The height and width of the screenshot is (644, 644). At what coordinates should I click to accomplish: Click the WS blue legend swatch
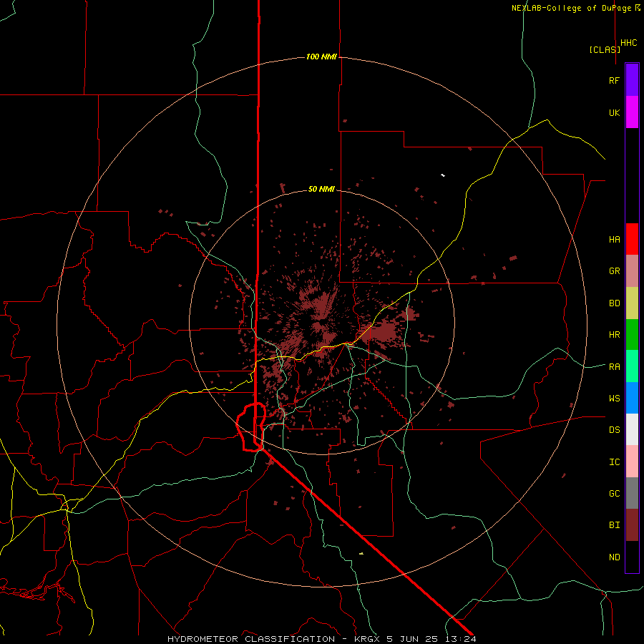coord(632,398)
